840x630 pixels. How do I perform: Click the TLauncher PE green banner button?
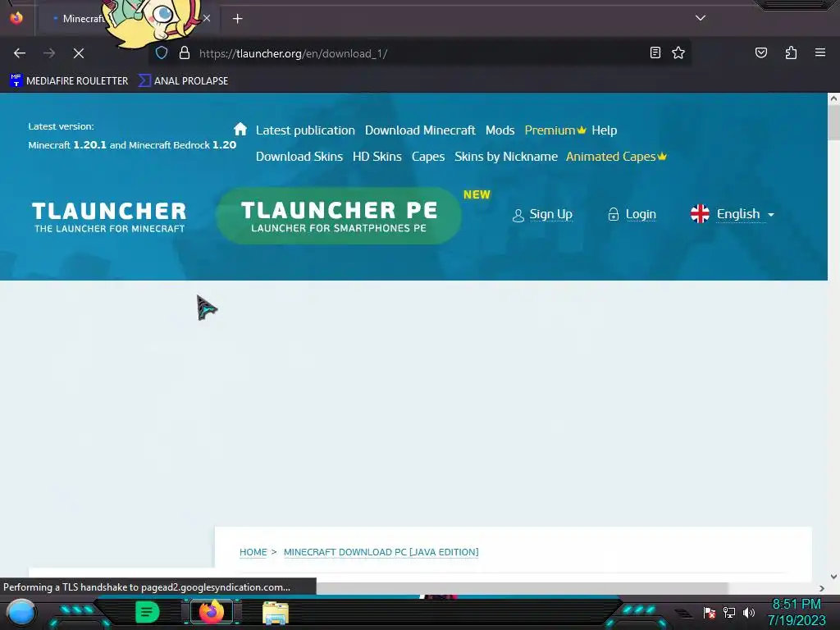pyautogui.click(x=339, y=216)
